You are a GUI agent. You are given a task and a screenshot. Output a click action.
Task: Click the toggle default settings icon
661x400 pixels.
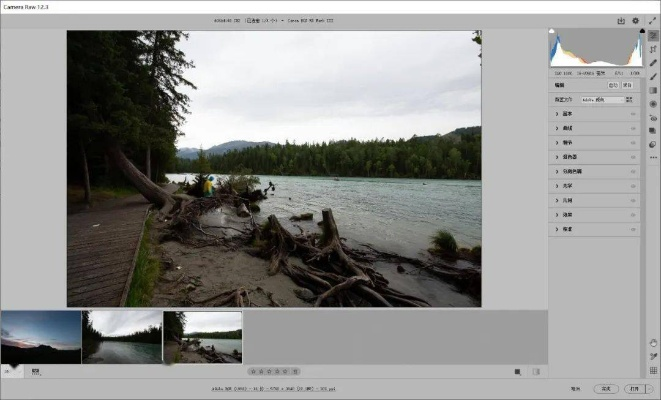536,372
